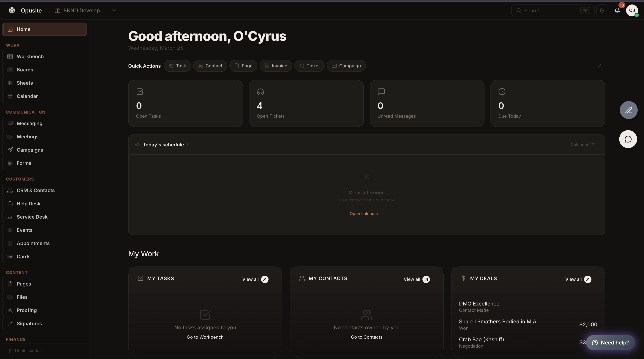644x359 pixels.
Task: Open notifications showing 16 alerts
Action: [x=617, y=10]
